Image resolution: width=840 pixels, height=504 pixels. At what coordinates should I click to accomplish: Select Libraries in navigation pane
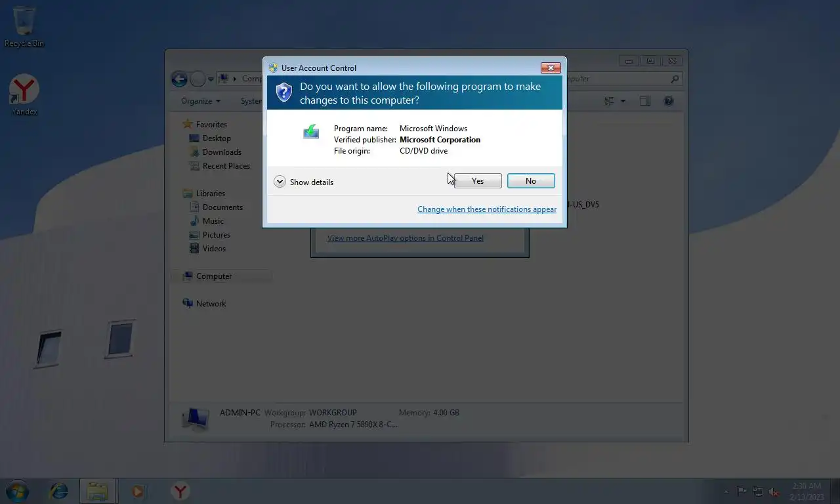coord(204,194)
